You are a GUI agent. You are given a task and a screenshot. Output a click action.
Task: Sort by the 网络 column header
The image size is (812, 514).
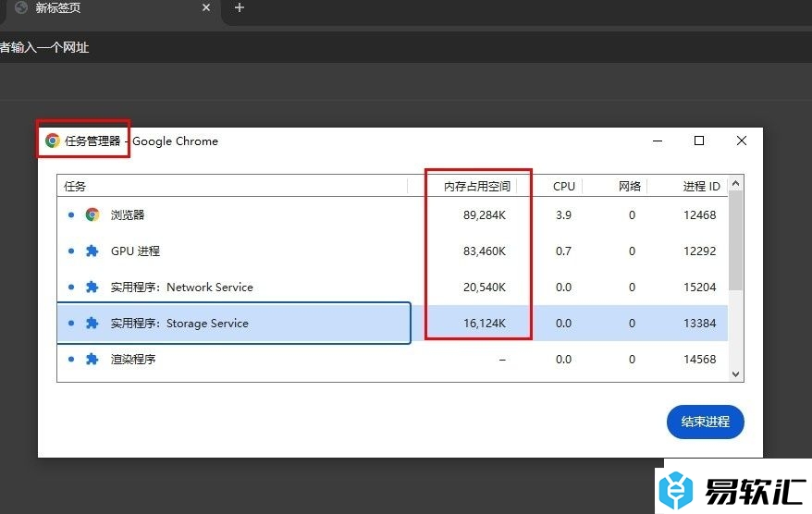(x=629, y=186)
